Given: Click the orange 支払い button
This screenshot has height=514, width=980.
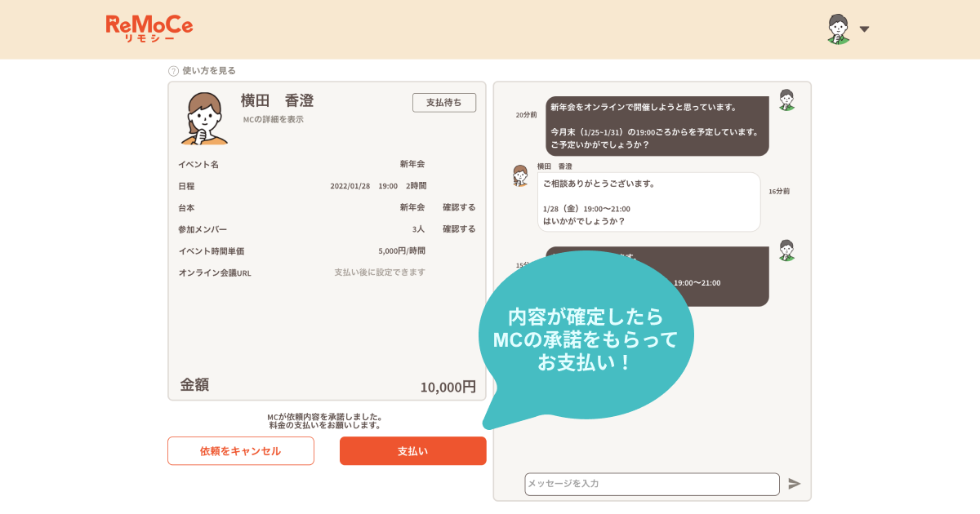Looking at the screenshot, I should pos(412,451).
